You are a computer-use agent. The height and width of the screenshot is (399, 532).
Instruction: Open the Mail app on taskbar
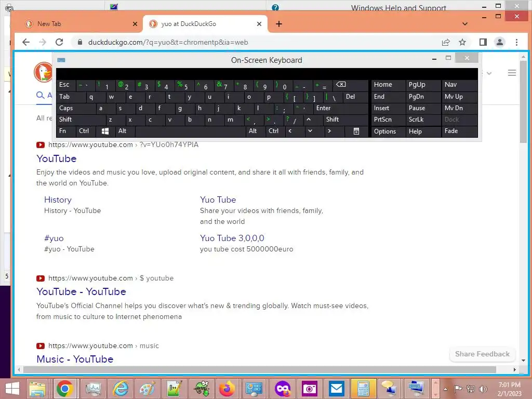[336, 389]
